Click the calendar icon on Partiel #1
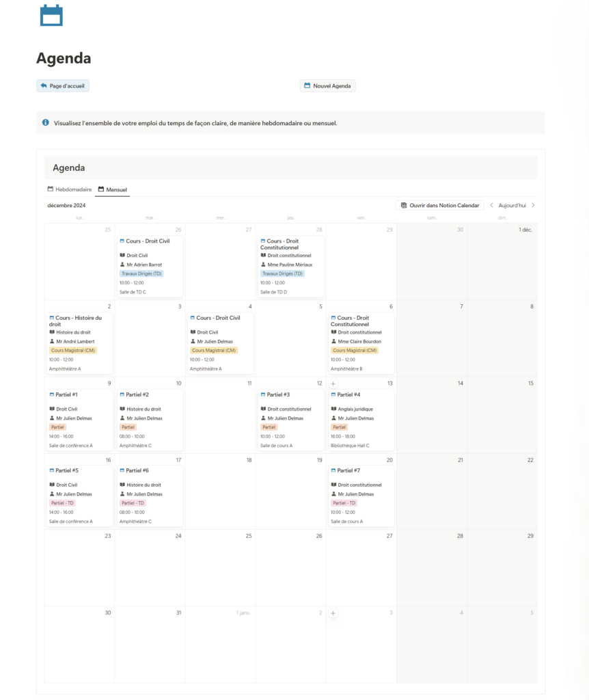Viewport: 589px width, 700px height. pos(51,394)
